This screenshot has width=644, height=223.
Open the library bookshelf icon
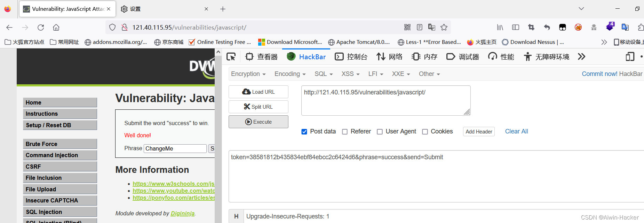coord(500,27)
